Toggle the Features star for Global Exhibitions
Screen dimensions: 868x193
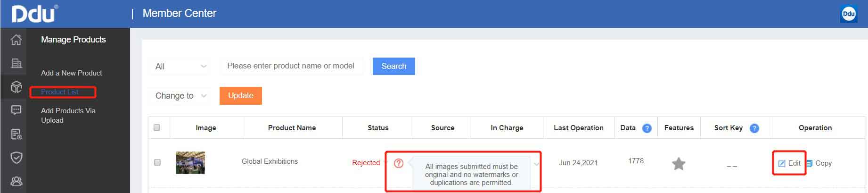tap(679, 164)
